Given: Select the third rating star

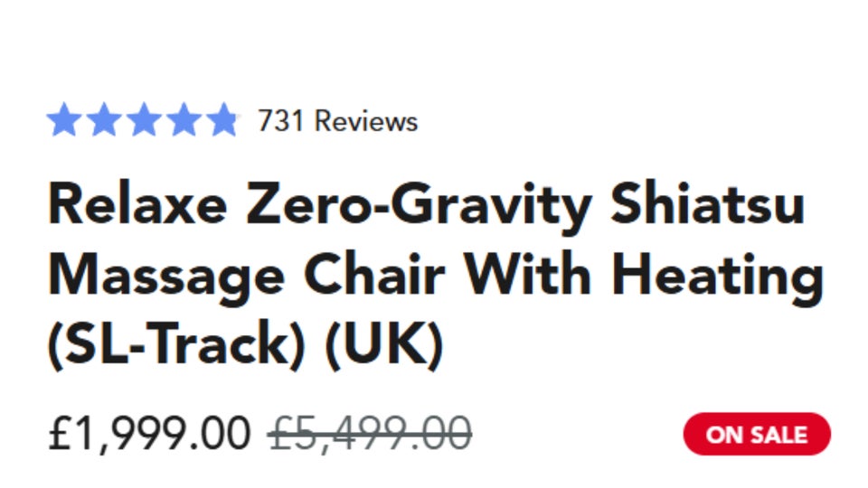Looking at the screenshot, I should click(x=143, y=120).
